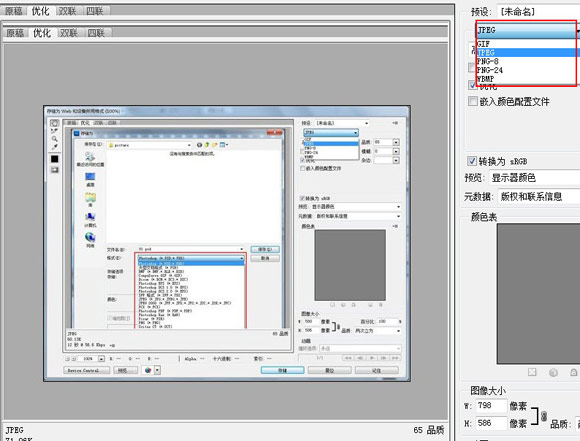The height and width of the screenshot is (441, 580).
Task: Uncheck the 转换为 sRGB checkbox
Action: [472, 161]
